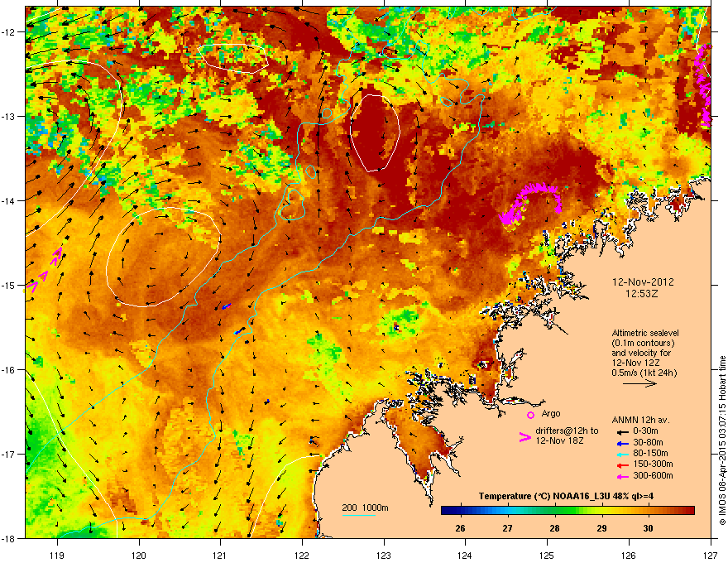Click the blue 30-80m arrow legend symbol

coord(623,444)
